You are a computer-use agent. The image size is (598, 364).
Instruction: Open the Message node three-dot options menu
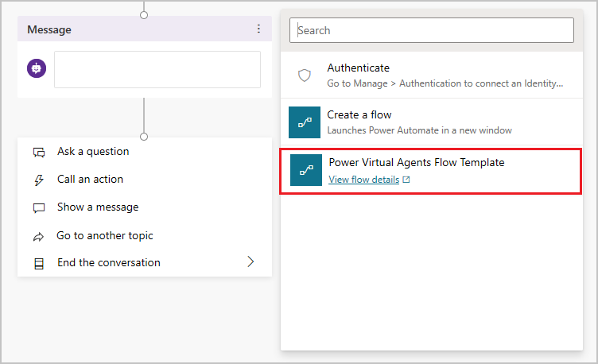[258, 29]
